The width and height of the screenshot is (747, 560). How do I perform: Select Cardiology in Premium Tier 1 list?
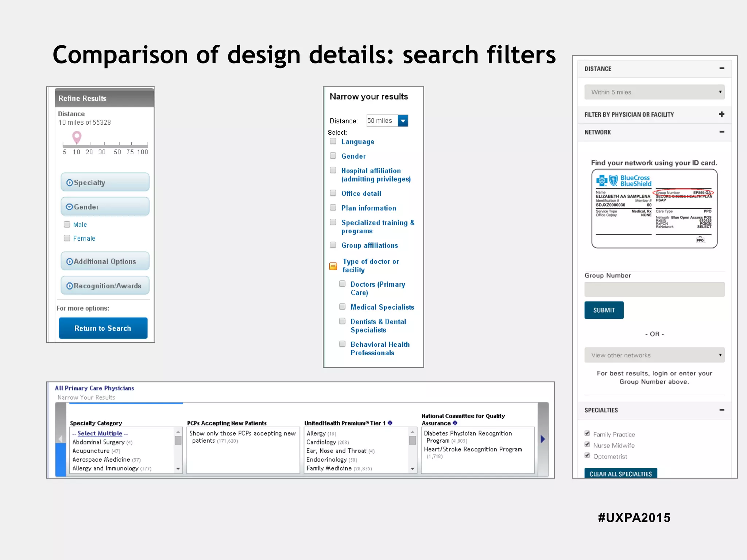pyautogui.click(x=328, y=442)
